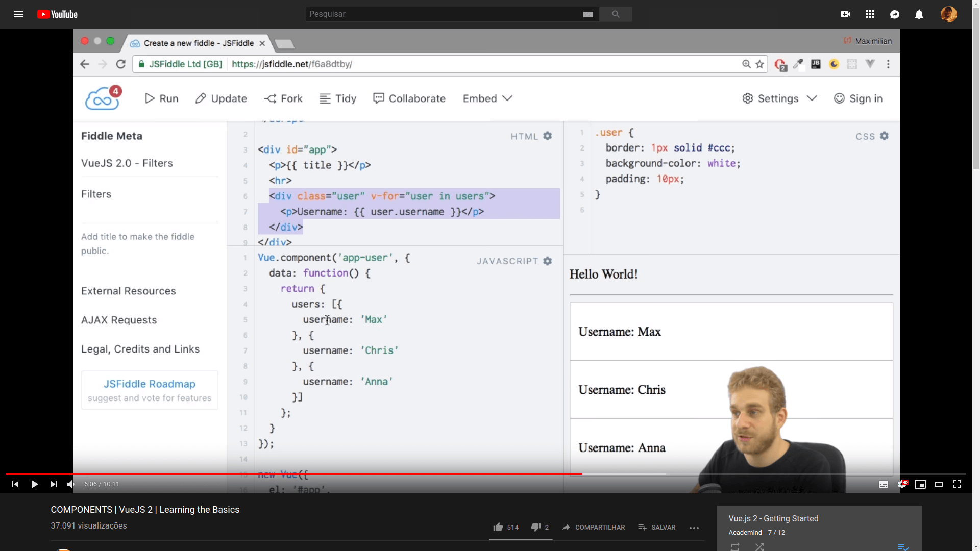Click SALVAR to save video
The width and height of the screenshot is (980, 551).
click(x=657, y=527)
